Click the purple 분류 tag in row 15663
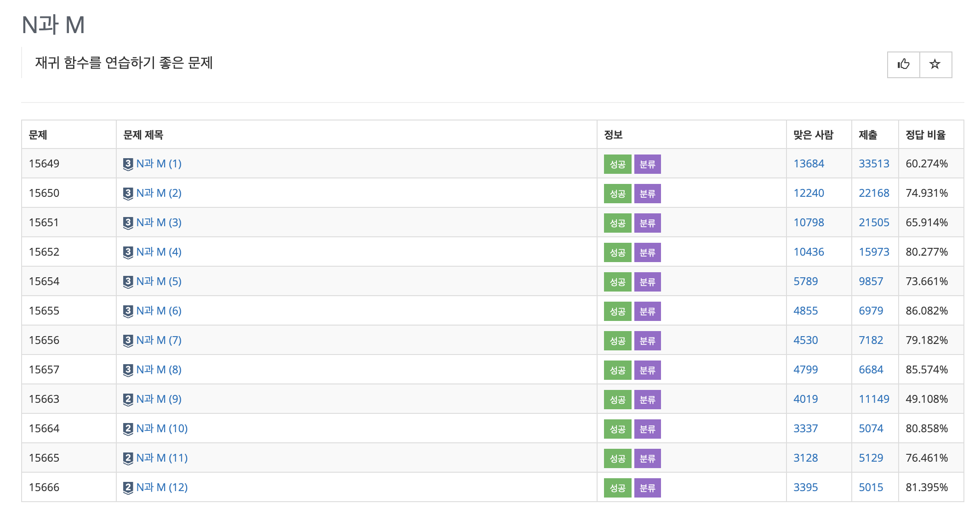Screen dimensions: 980x515 click(647, 400)
